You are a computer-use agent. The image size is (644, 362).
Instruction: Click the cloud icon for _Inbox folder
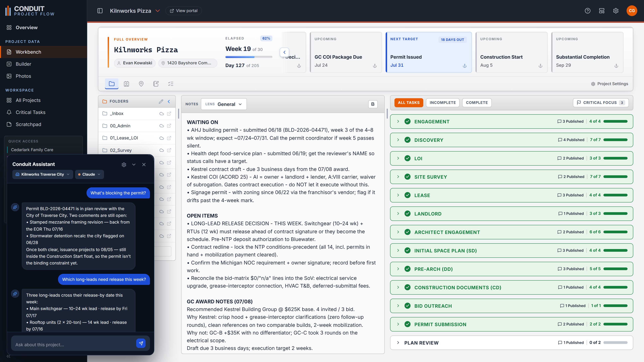162,113
